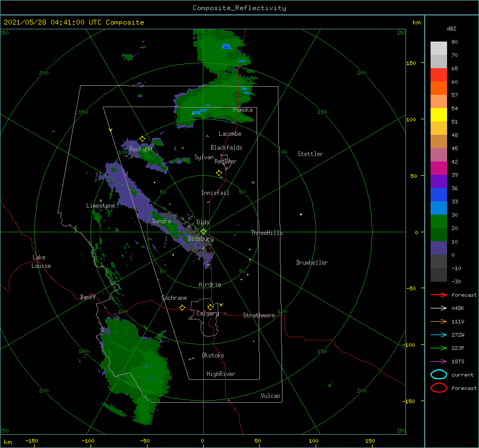The image size is (479, 448).
Task: Pick the dark blue swatch between 36 and 33
Action: coord(439,195)
